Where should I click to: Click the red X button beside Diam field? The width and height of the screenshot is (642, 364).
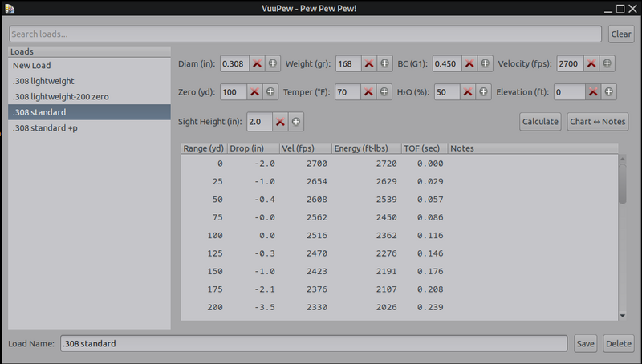coord(256,63)
